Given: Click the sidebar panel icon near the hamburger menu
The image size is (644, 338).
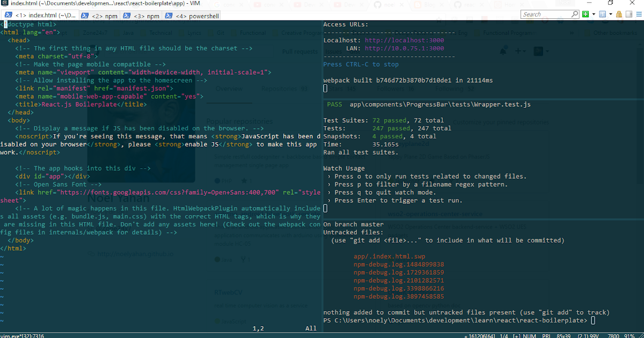Looking at the screenshot, I should [630, 14].
